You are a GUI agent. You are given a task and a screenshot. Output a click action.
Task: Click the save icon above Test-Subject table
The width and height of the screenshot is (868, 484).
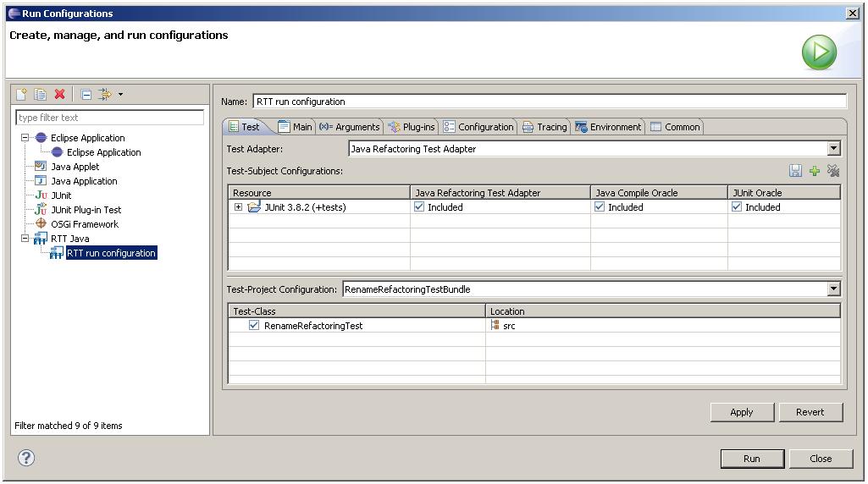795,171
